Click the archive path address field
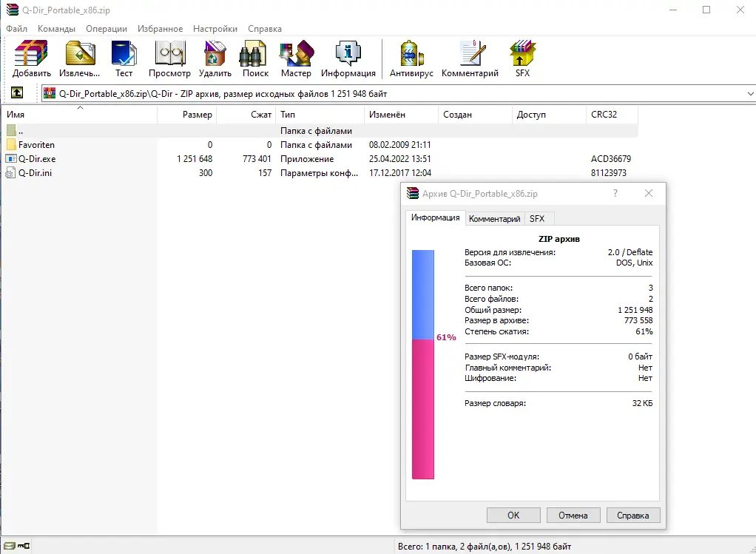The width and height of the screenshot is (756, 554). point(398,93)
